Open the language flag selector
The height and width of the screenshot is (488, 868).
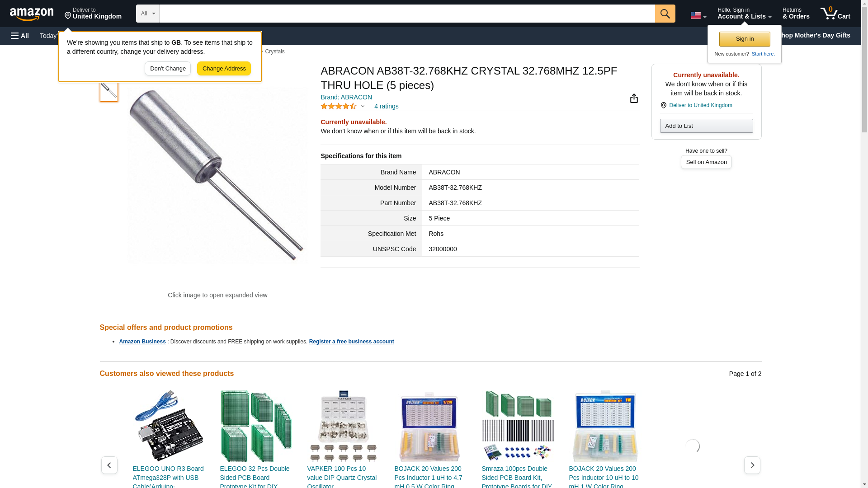tap(698, 15)
